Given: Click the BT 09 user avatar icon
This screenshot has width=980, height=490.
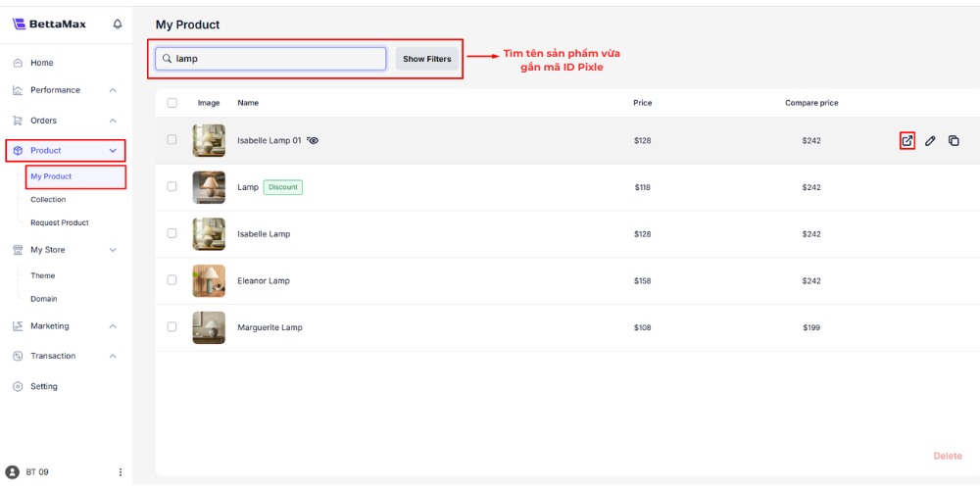Looking at the screenshot, I should [x=13, y=472].
